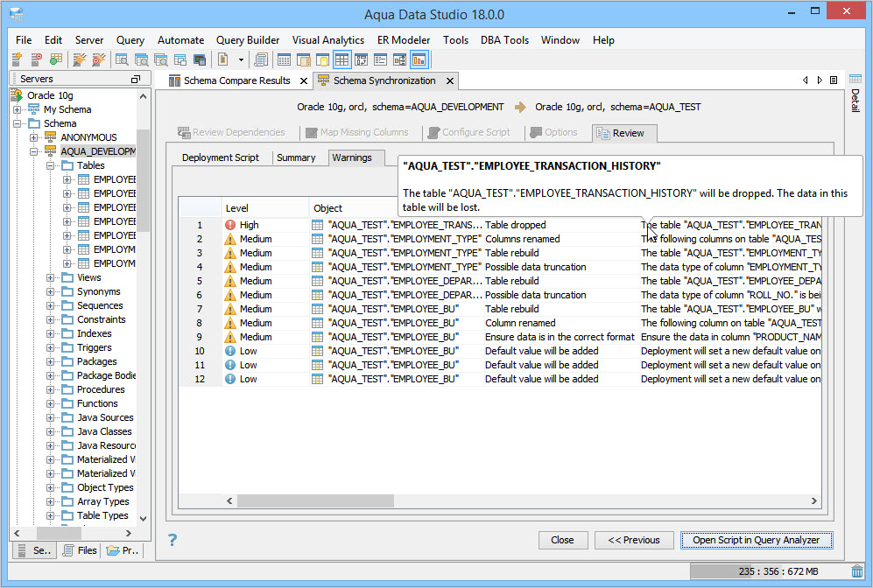
Task: Click the Register Server toolbar icon with plus
Action: [x=18, y=59]
